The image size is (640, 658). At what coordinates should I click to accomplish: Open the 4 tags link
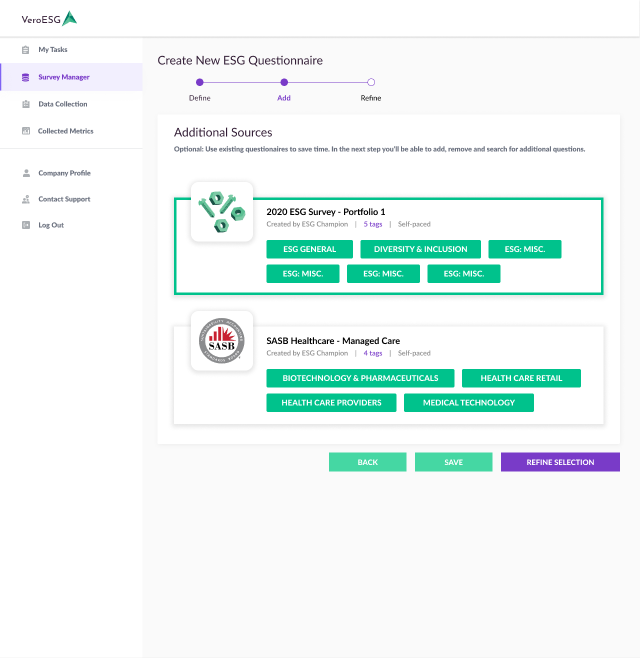coord(372,353)
